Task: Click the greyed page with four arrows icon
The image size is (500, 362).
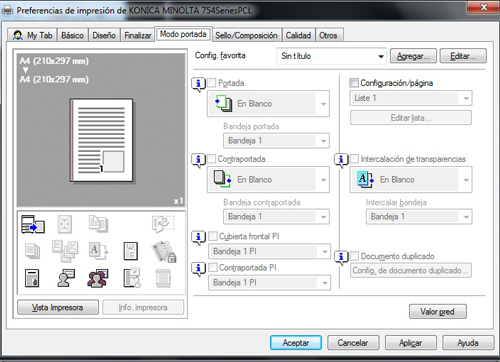Action: coord(65,224)
